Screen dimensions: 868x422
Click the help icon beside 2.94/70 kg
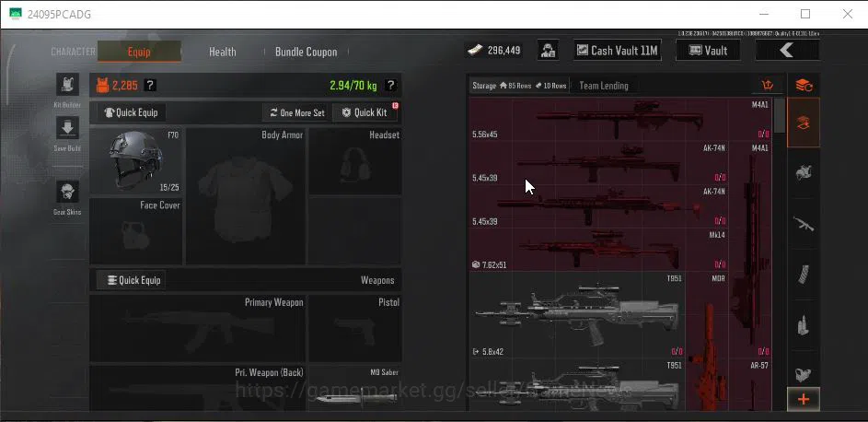tap(391, 86)
